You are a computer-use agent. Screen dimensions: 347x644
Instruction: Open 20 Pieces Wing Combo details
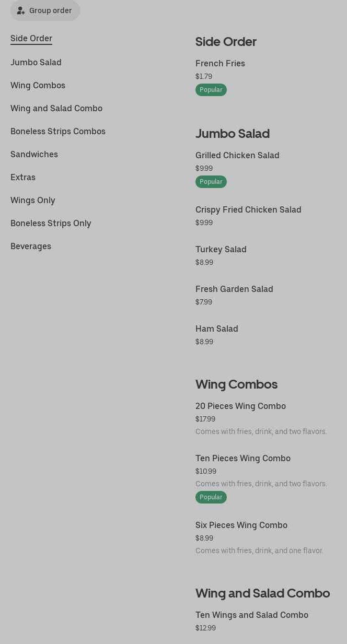[240, 406]
